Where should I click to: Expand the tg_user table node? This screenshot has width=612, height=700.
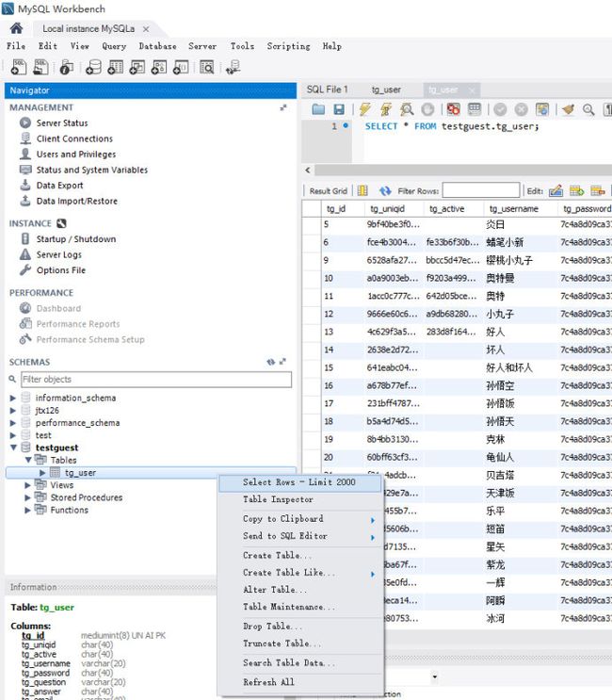[x=42, y=472]
